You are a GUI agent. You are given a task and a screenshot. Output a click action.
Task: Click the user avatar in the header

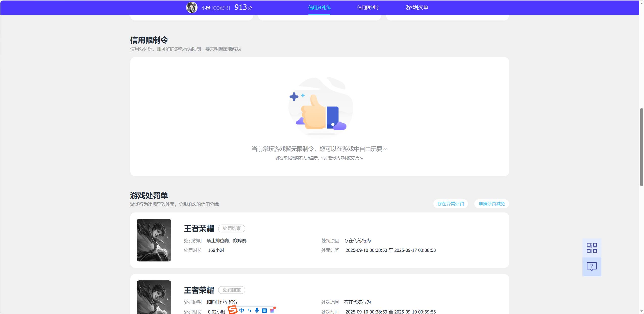point(192,8)
